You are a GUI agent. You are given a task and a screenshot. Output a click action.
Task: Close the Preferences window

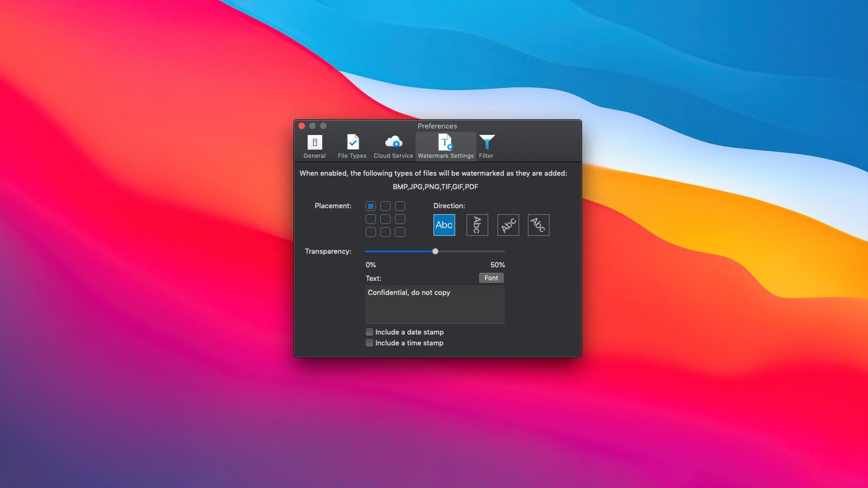(x=302, y=126)
